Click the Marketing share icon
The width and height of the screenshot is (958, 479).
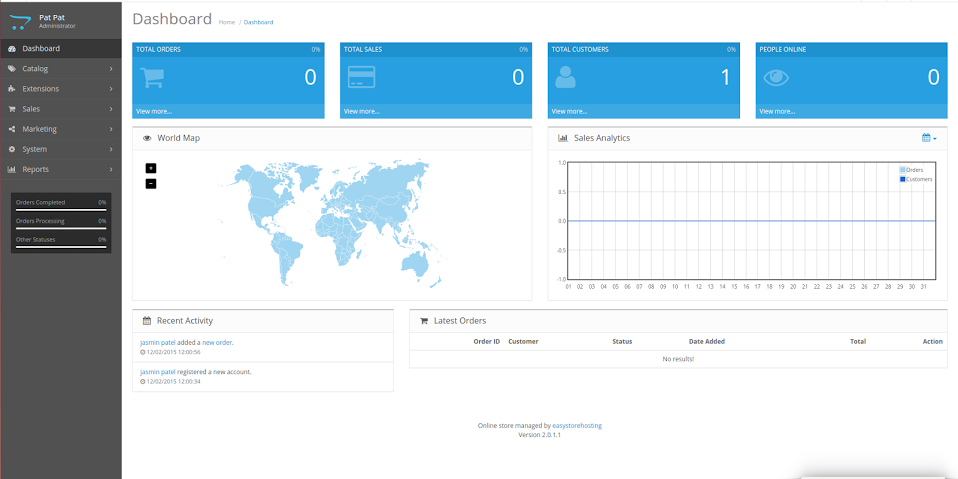12,130
